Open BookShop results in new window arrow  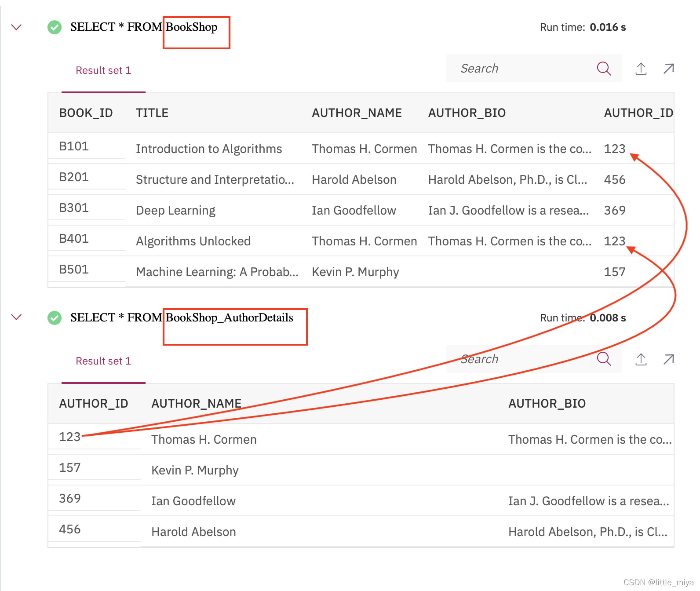(x=669, y=69)
